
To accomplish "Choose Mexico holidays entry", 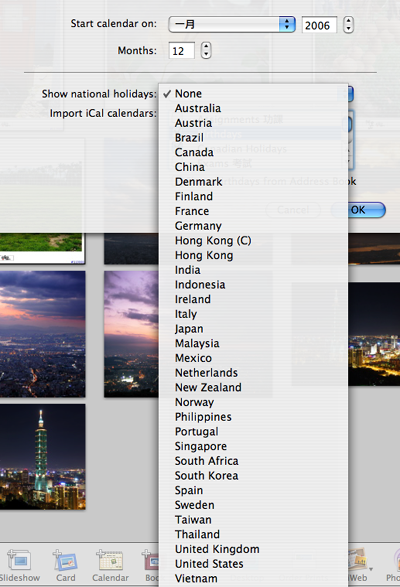I will coord(254,358).
